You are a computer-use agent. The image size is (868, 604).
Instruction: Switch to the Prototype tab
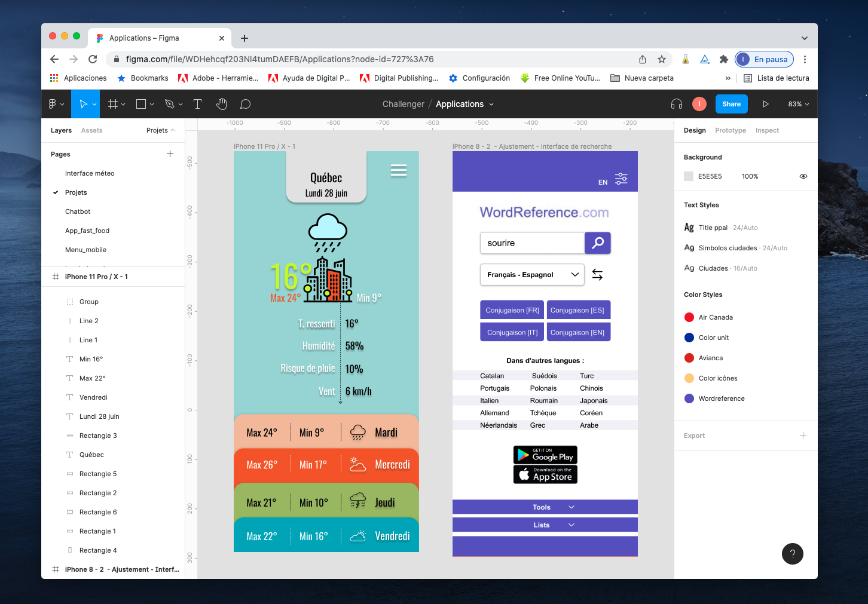click(x=730, y=130)
